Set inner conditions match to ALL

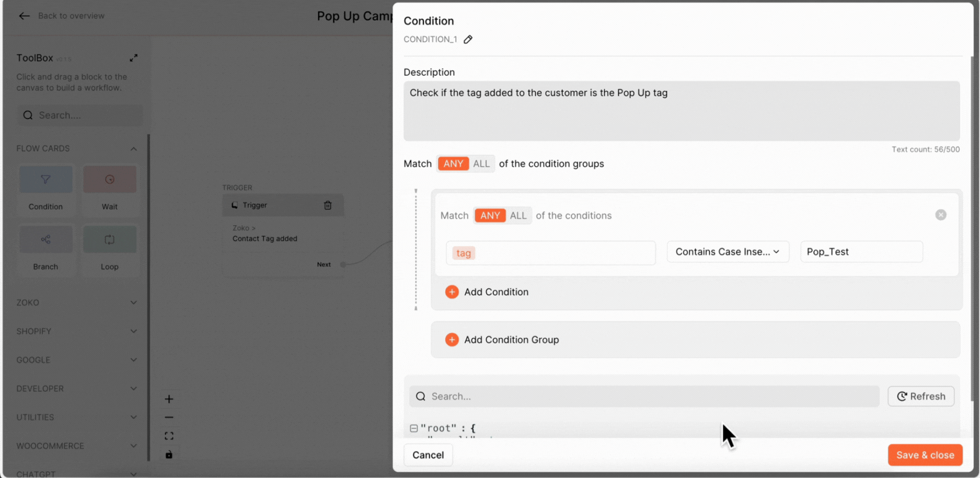point(518,215)
